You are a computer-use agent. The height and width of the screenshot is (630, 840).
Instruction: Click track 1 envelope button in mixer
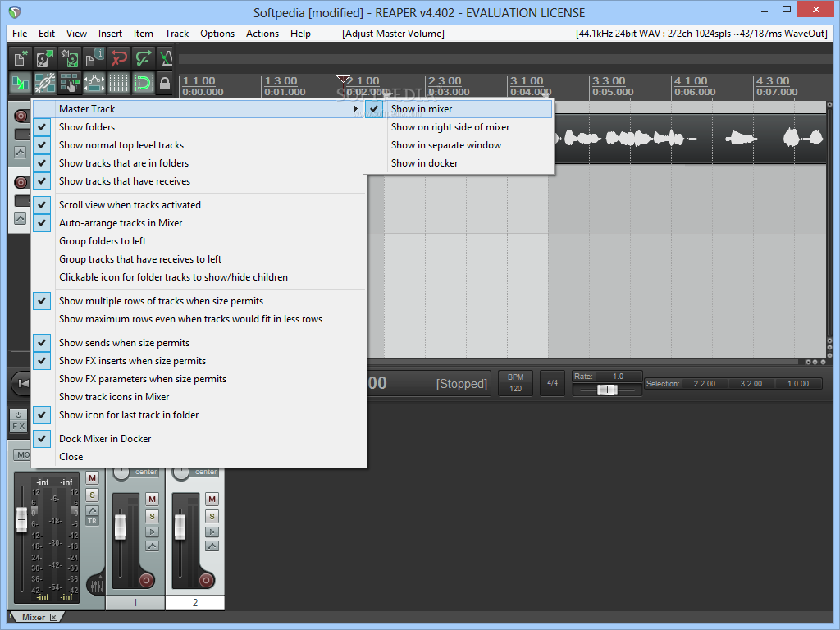point(152,546)
